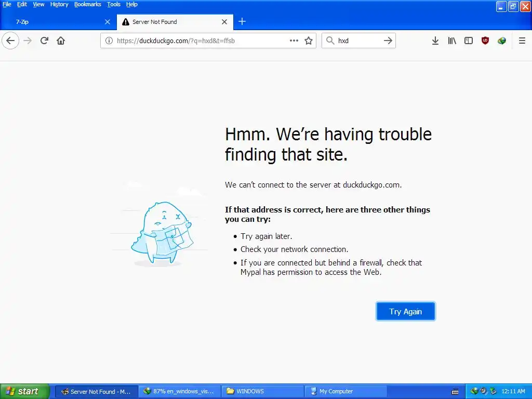This screenshot has height=399, width=532.
Task: Click the forward navigation arrow
Action: click(28, 41)
